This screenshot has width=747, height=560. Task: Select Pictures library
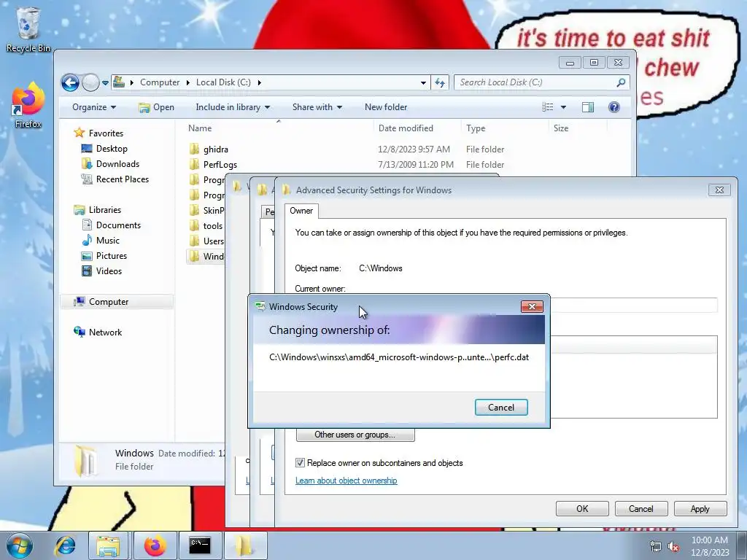(112, 256)
